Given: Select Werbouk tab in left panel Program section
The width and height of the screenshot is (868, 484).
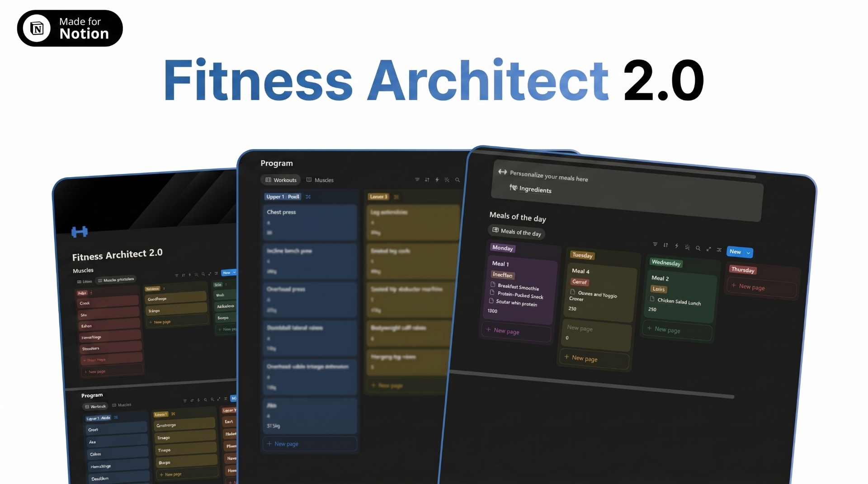Looking at the screenshot, I should click(x=95, y=406).
